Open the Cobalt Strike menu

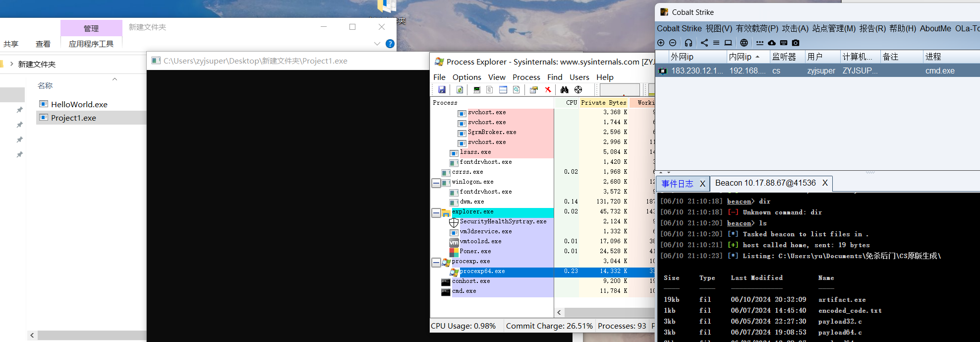(679, 28)
